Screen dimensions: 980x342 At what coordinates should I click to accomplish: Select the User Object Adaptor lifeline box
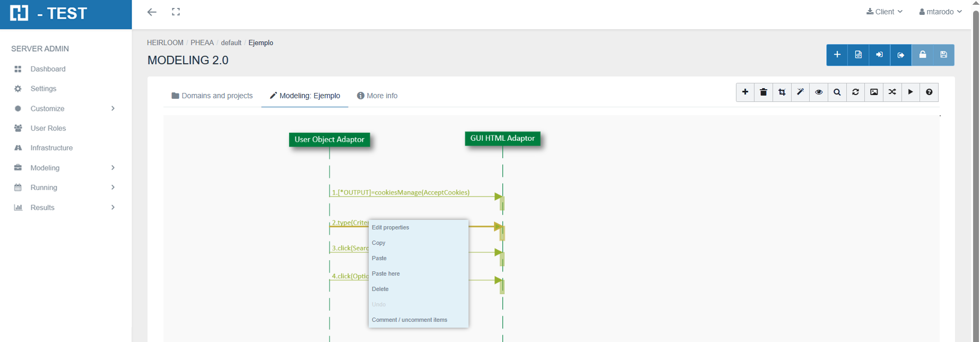coord(329,140)
